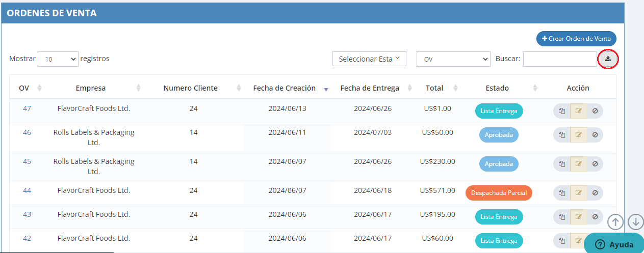Click the Buscar search input field
This screenshot has width=644, height=253.
(x=559, y=59)
